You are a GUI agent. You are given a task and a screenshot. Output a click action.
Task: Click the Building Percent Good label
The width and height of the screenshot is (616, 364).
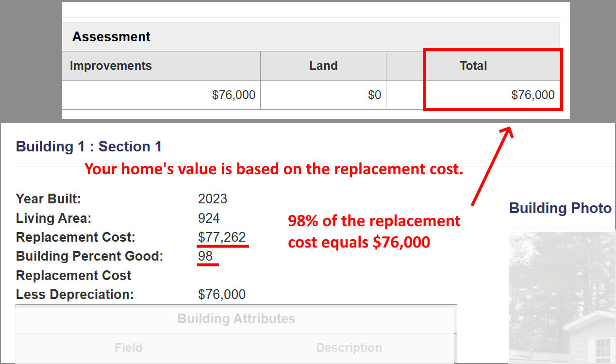(x=90, y=256)
